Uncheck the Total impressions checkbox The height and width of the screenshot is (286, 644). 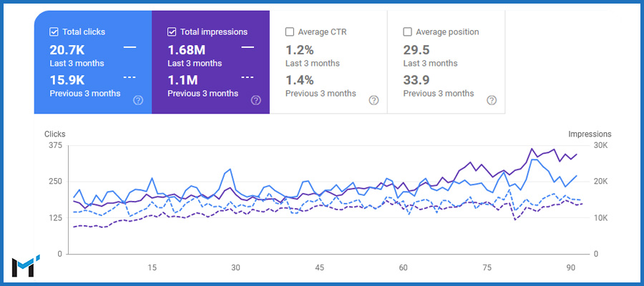(171, 31)
